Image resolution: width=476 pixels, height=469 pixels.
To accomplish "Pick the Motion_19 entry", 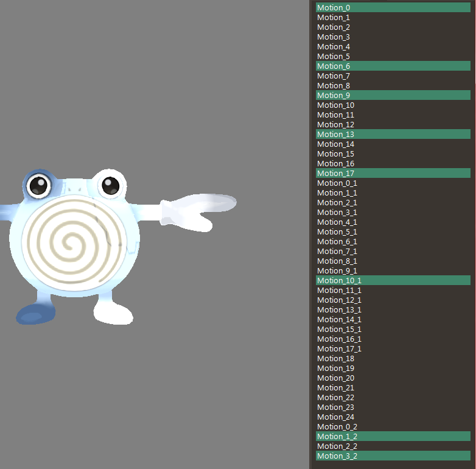I will pyautogui.click(x=393, y=367).
